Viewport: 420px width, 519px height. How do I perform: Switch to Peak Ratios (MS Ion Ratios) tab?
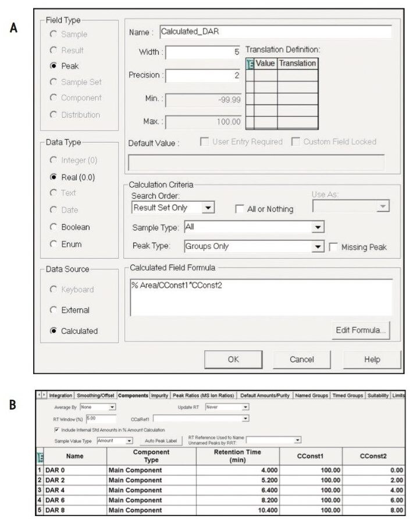click(203, 396)
